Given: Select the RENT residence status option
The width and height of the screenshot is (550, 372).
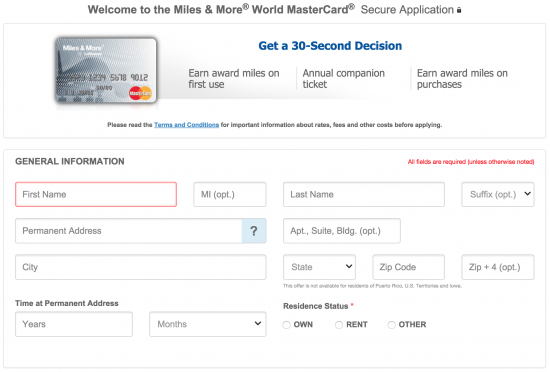Looking at the screenshot, I should (x=339, y=325).
